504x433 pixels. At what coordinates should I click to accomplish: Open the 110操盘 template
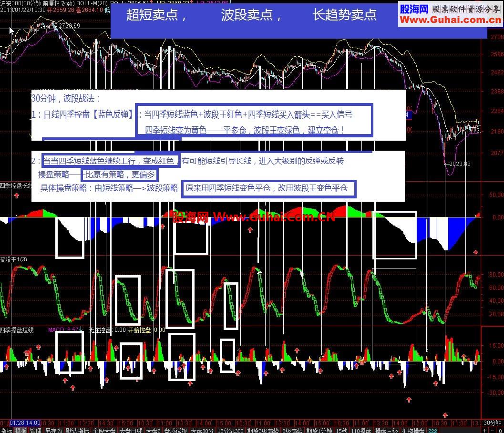tap(361, 431)
